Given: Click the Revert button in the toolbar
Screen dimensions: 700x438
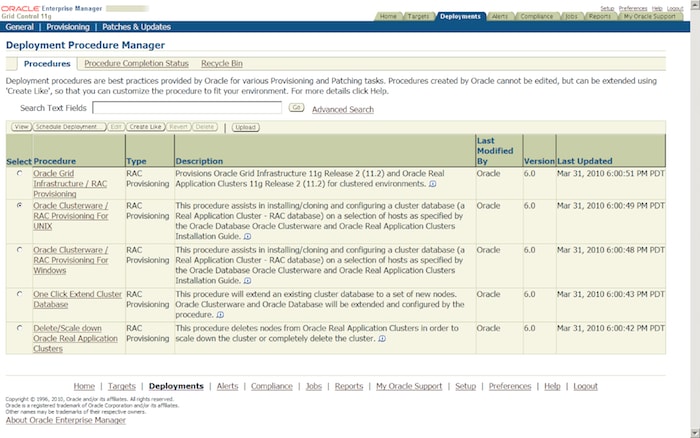Looking at the screenshot, I should point(178,127).
